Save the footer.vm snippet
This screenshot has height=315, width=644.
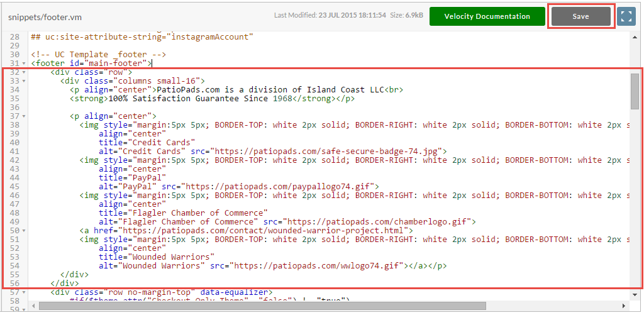[x=580, y=16]
